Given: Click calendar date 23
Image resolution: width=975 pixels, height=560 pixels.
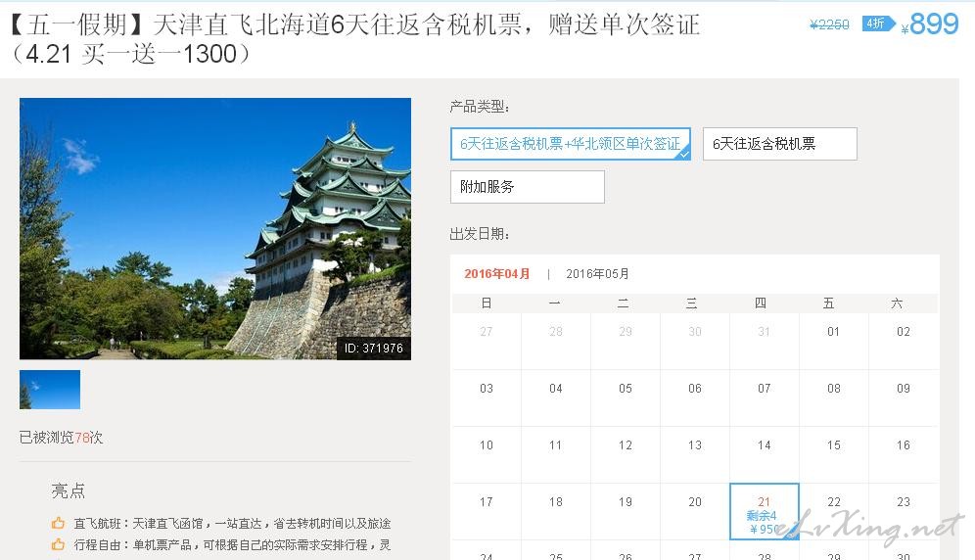Looking at the screenshot, I should pyautogui.click(x=903, y=501).
